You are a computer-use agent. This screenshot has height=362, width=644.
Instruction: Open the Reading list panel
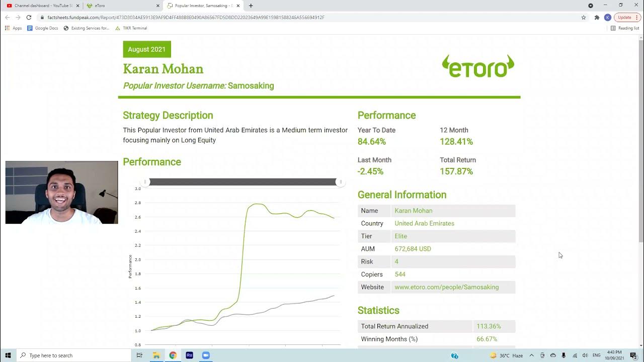click(x=625, y=28)
